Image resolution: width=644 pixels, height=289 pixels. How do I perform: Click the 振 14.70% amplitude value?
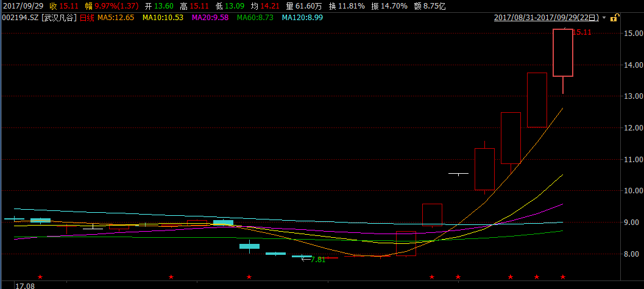389,6
